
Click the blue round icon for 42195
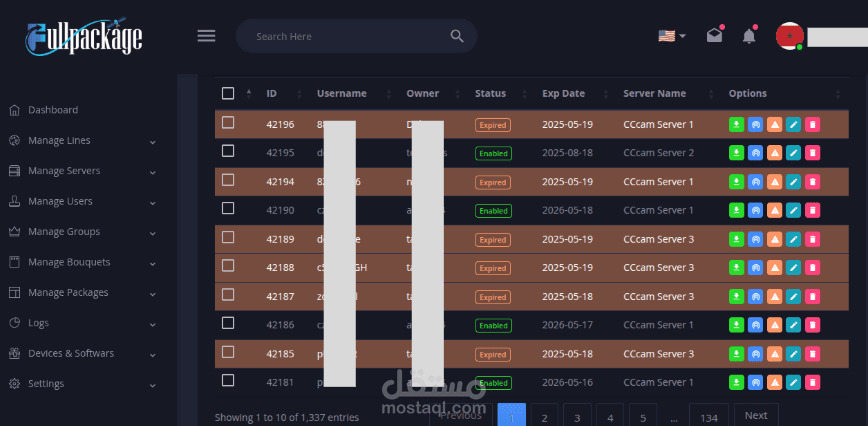point(755,153)
